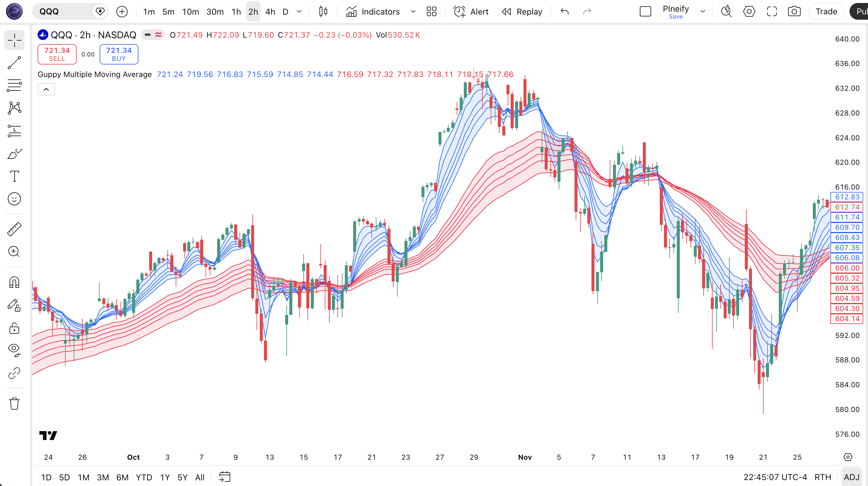
Task: Undo the last chart action
Action: (x=565, y=11)
